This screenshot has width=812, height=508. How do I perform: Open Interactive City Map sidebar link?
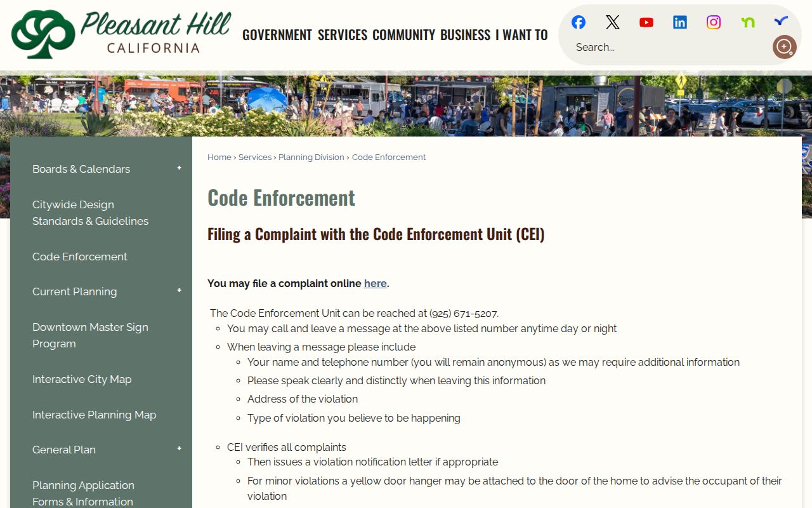[82, 379]
